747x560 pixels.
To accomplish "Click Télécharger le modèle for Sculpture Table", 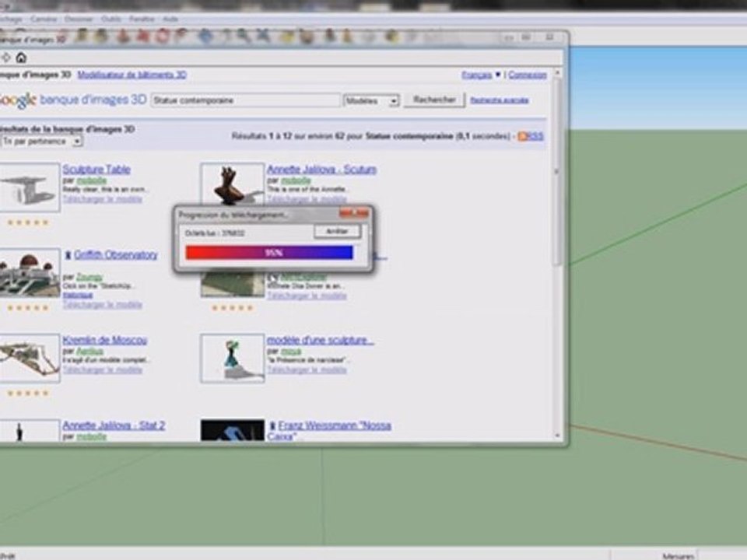I will pyautogui.click(x=103, y=199).
